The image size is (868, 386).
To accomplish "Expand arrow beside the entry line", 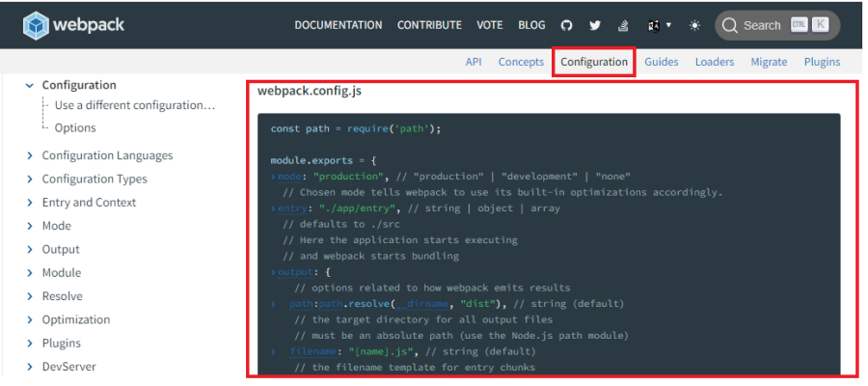I will coord(273,208).
